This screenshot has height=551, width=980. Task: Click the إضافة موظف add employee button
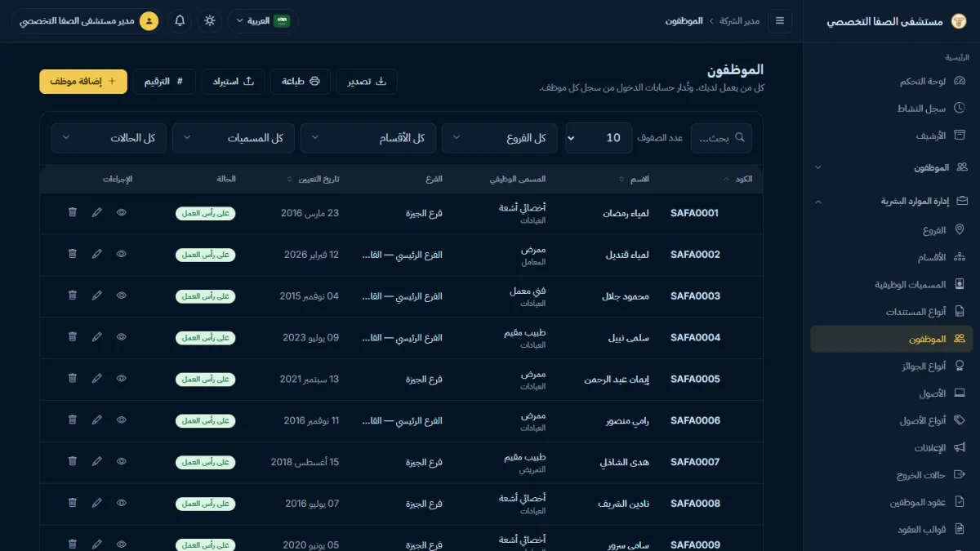pos(83,82)
